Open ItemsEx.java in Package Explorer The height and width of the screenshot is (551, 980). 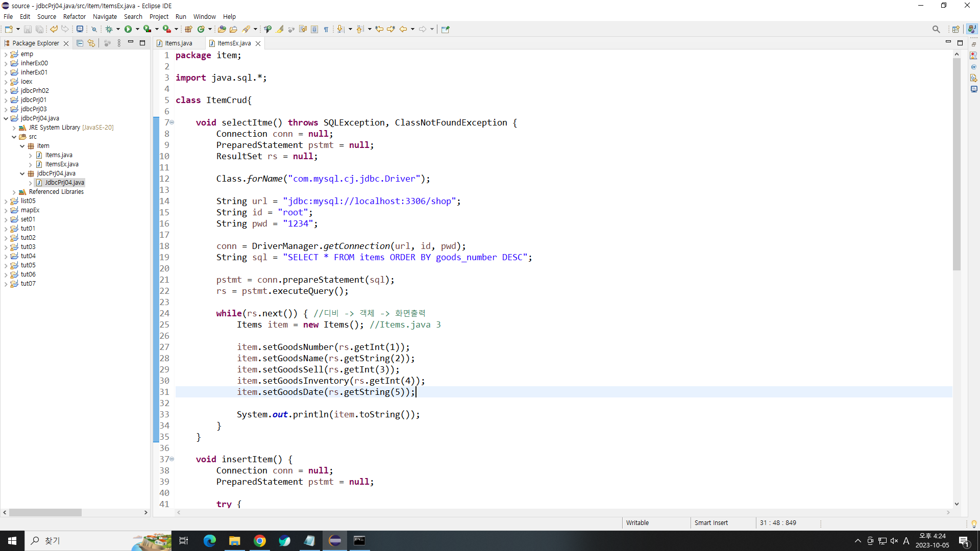coord(61,164)
